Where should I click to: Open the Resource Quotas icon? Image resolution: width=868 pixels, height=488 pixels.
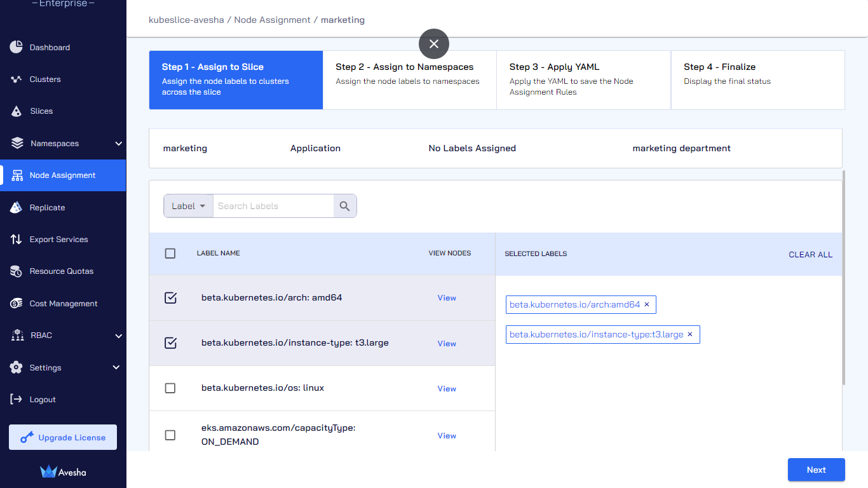[x=17, y=271]
